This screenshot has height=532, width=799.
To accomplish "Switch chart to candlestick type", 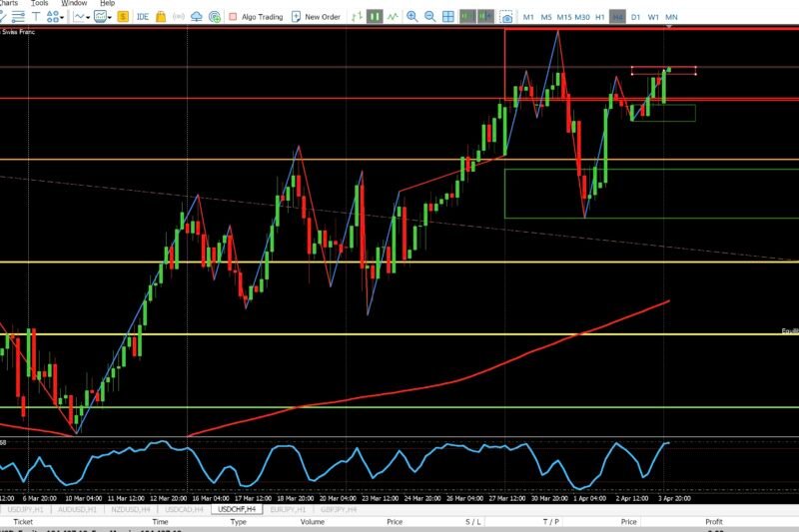I will (375, 17).
